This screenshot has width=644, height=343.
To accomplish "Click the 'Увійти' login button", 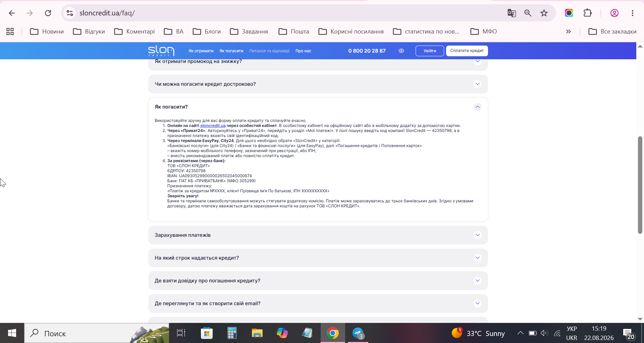I will (x=430, y=51).
